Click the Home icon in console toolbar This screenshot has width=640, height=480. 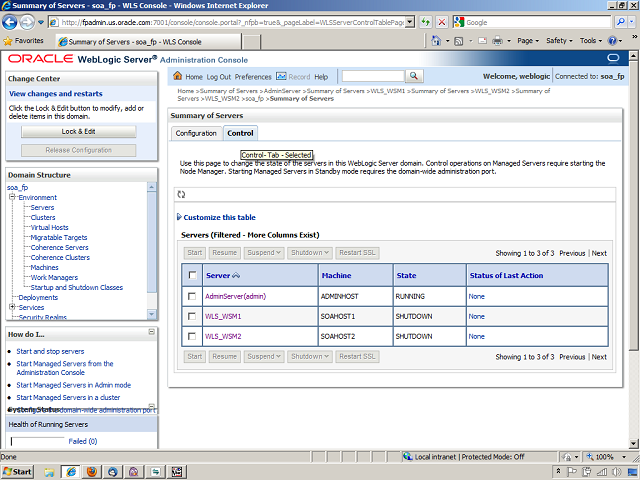(178, 76)
